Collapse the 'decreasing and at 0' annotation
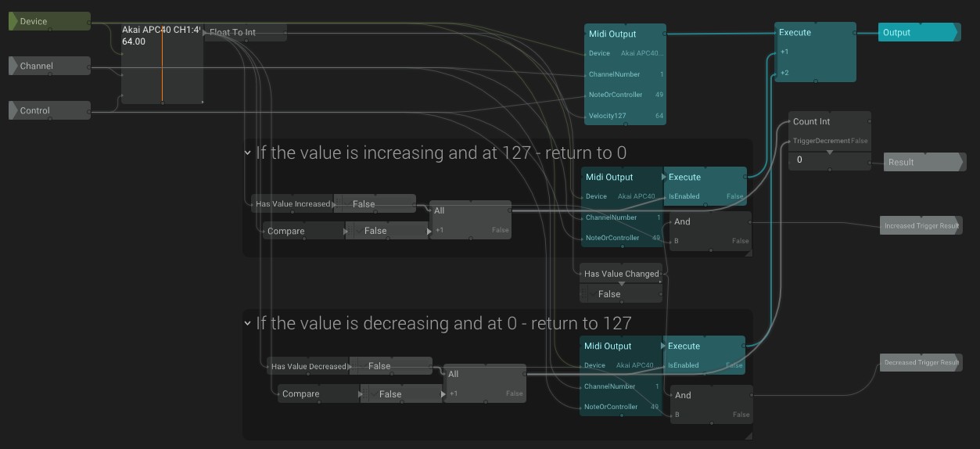The width and height of the screenshot is (980, 449). point(248,324)
